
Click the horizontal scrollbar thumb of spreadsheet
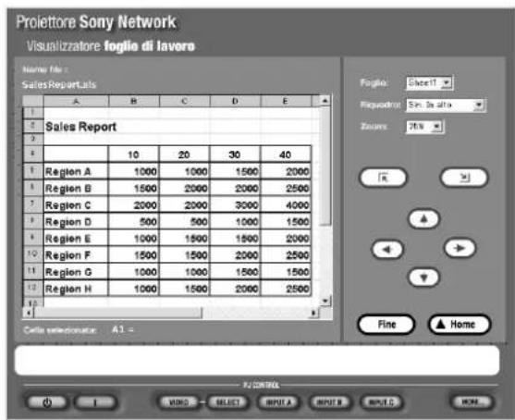tap(117, 313)
